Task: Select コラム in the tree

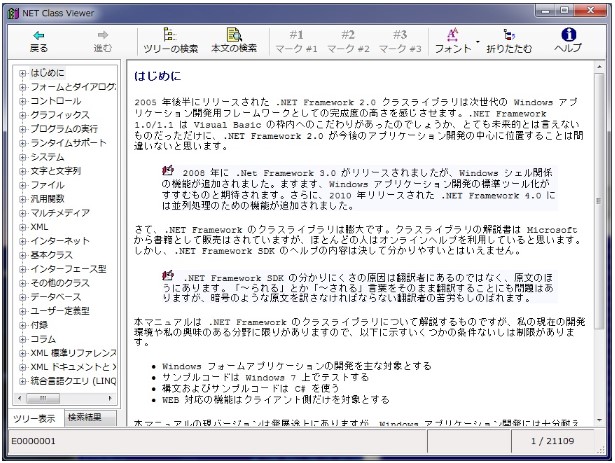Action: tap(43, 339)
